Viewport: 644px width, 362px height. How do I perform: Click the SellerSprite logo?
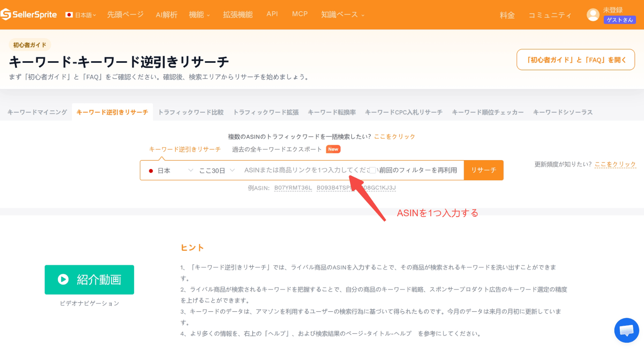point(29,15)
